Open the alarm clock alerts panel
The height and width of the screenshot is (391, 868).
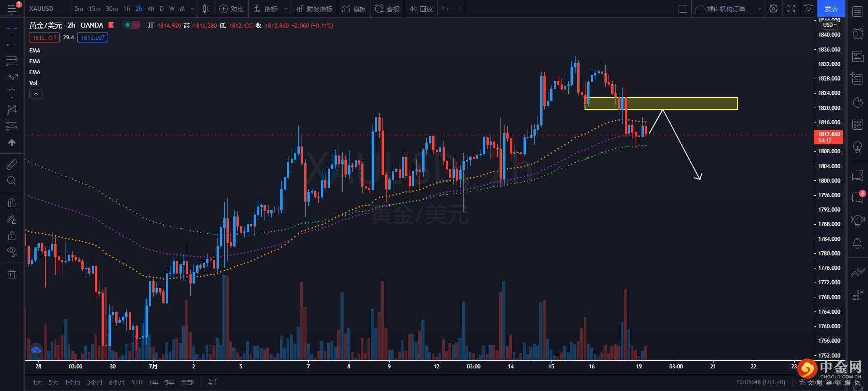[857, 33]
